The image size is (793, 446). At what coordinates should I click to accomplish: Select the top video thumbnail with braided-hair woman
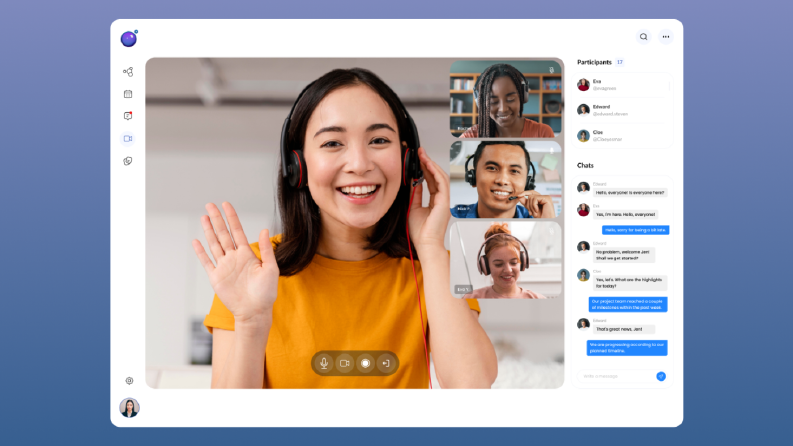coord(506,99)
